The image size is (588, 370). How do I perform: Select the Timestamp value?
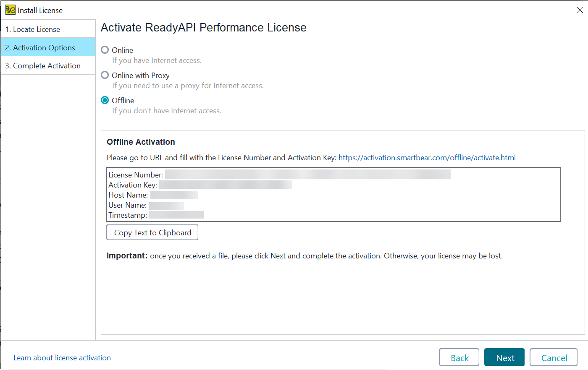click(x=176, y=215)
